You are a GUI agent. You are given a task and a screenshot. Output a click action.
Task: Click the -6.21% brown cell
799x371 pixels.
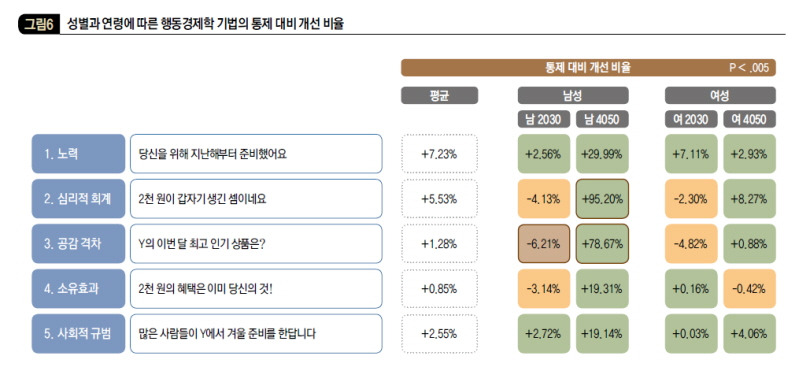(544, 244)
